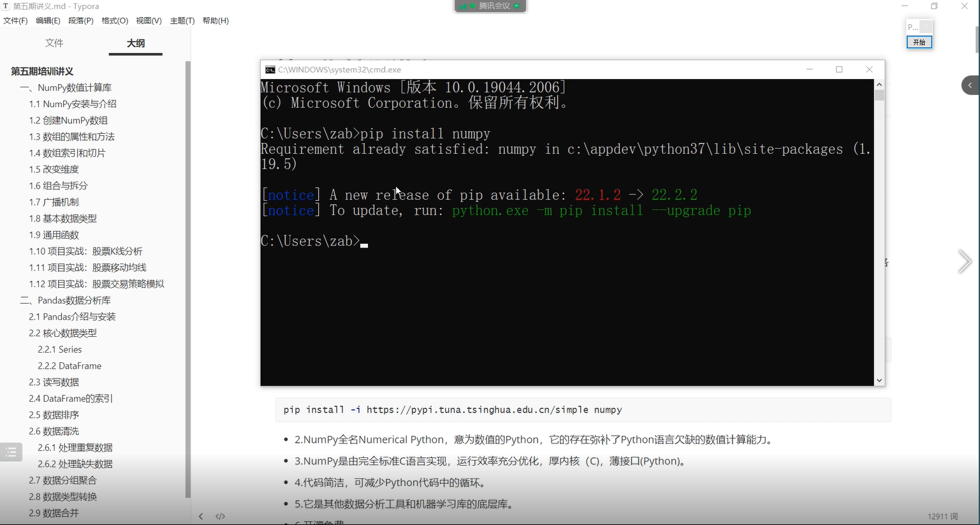Open the 视图 menu
This screenshot has height=525, width=980.
(148, 20)
